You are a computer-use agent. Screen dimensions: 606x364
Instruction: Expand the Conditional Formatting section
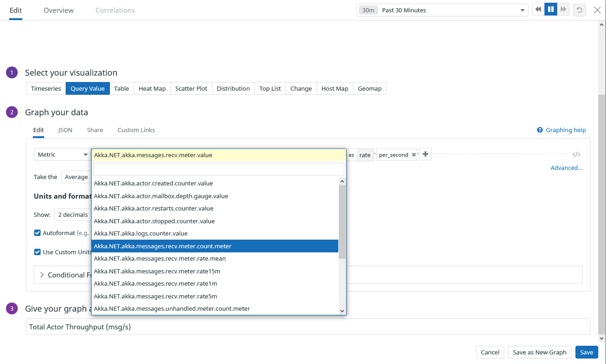coord(41,275)
